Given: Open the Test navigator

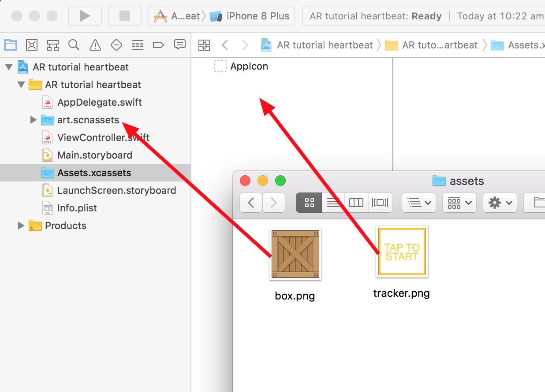Looking at the screenshot, I should point(116,44).
